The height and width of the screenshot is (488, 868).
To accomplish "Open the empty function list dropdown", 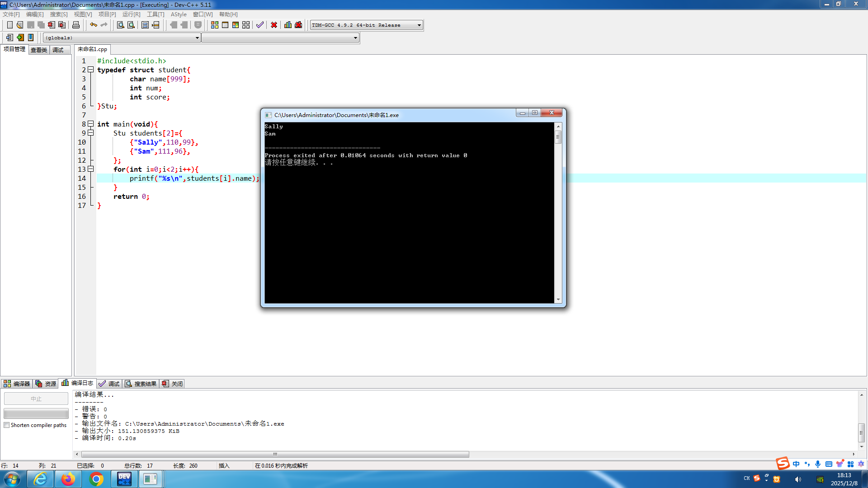I will point(355,38).
